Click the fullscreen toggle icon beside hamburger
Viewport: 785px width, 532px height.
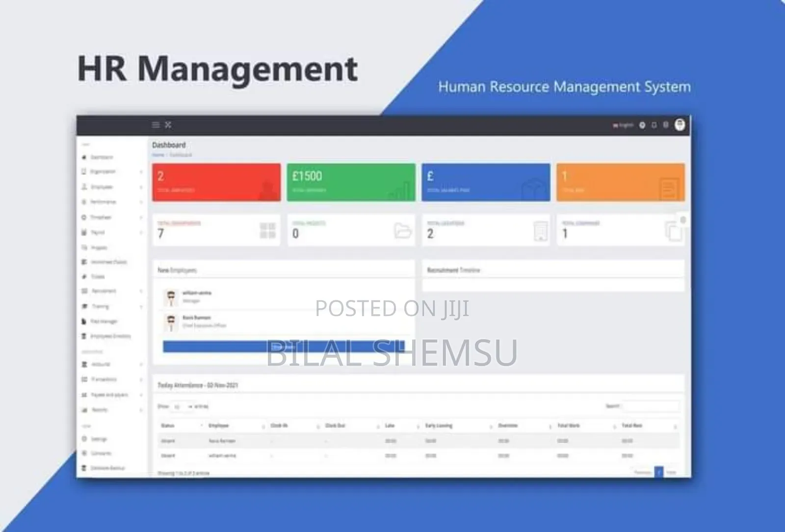tap(168, 125)
